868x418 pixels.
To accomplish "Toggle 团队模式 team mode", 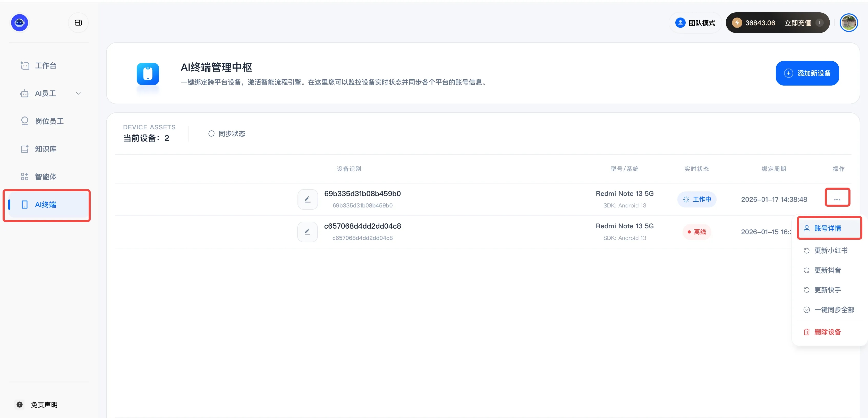I will pyautogui.click(x=695, y=23).
